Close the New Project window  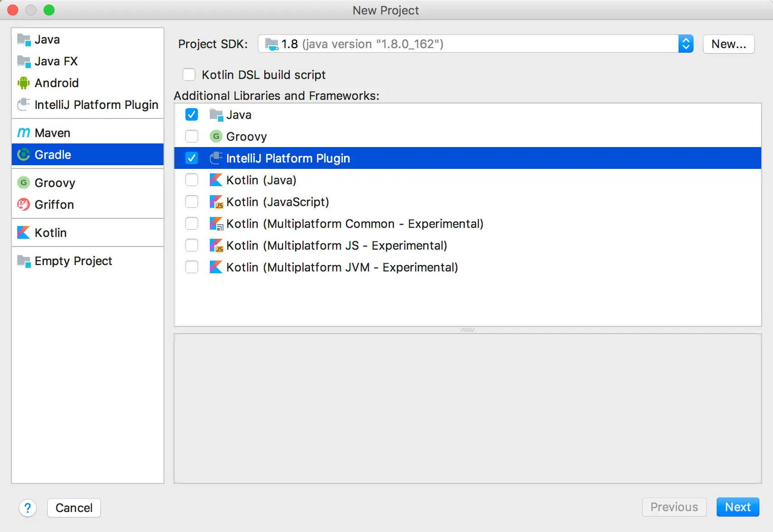pyautogui.click(x=13, y=10)
